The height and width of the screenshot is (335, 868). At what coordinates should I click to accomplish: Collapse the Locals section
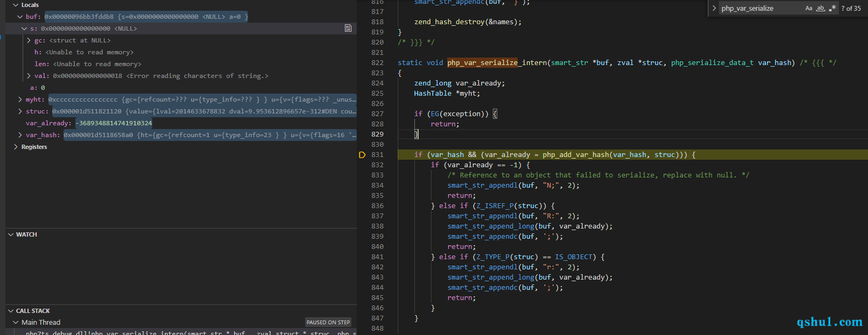pyautogui.click(x=16, y=5)
